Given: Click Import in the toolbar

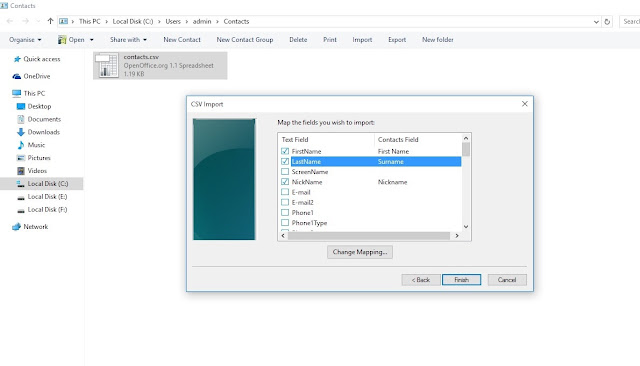Looking at the screenshot, I should tap(362, 40).
